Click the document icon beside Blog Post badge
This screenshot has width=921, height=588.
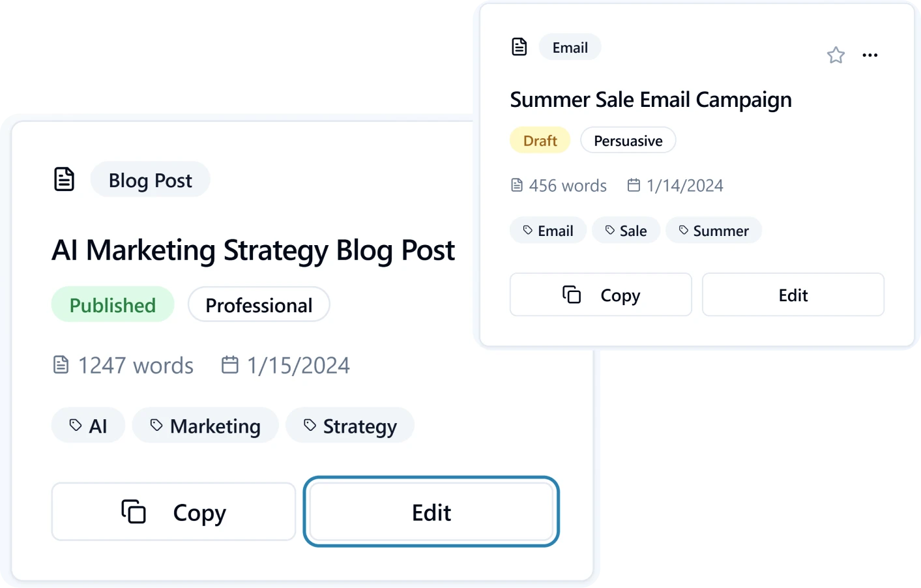click(x=63, y=179)
